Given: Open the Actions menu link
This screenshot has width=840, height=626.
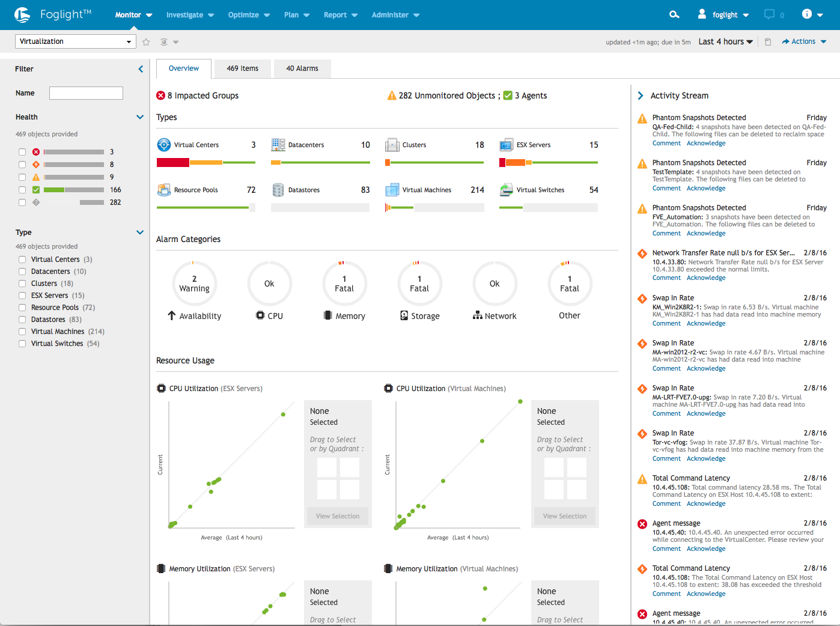Looking at the screenshot, I should pos(804,41).
